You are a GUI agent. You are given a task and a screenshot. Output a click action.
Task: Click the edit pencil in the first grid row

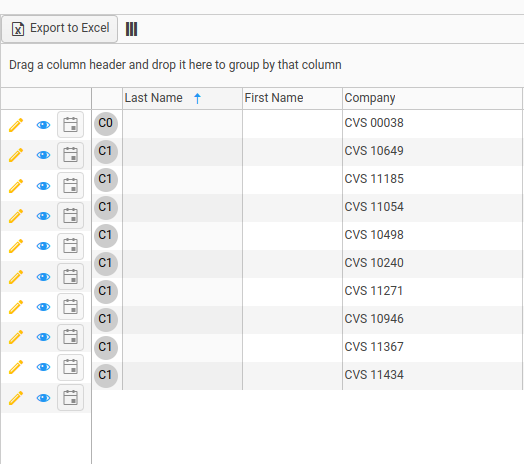click(x=16, y=125)
